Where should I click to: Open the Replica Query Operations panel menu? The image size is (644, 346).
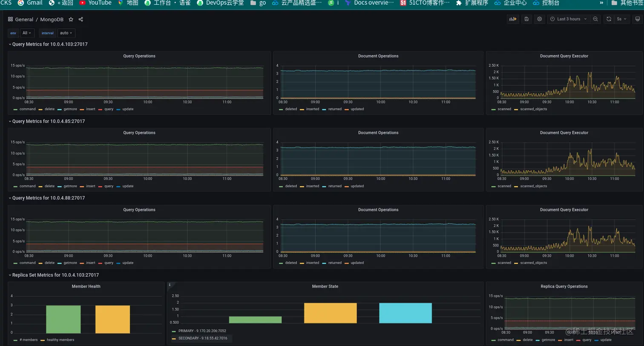pyautogui.click(x=564, y=286)
